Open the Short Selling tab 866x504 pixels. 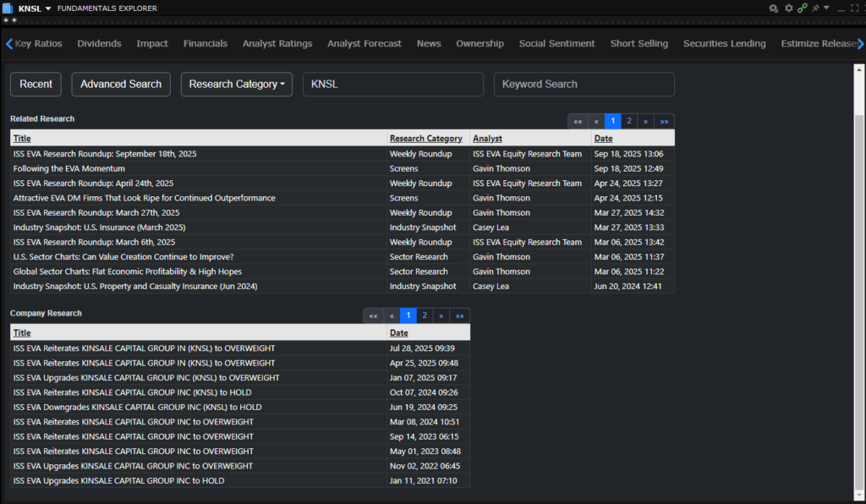tap(639, 44)
